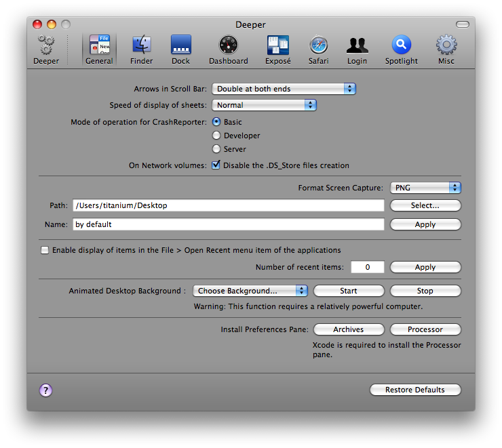Install the Processor preferences pane
502x448 pixels.
pos(425,329)
